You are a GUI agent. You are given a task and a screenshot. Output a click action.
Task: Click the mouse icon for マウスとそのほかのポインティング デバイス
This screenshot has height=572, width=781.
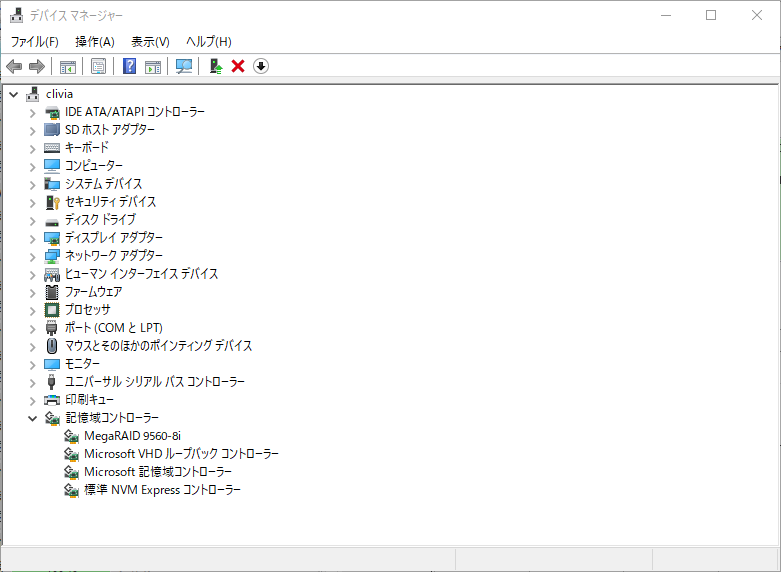pos(52,346)
